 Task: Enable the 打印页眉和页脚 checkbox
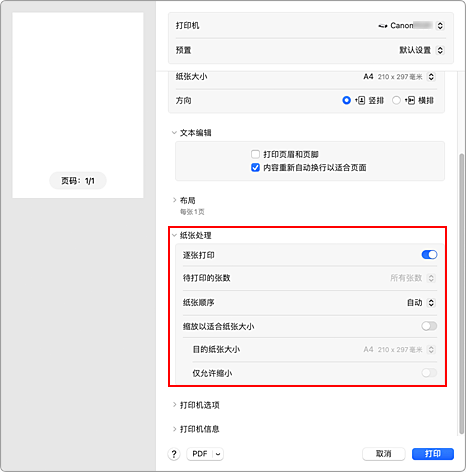pos(255,154)
